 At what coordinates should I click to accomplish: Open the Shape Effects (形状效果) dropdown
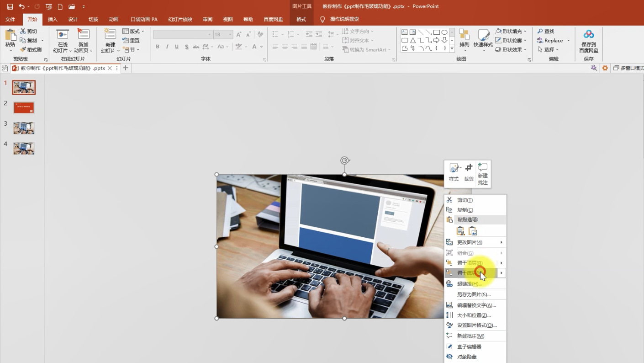[511, 49]
